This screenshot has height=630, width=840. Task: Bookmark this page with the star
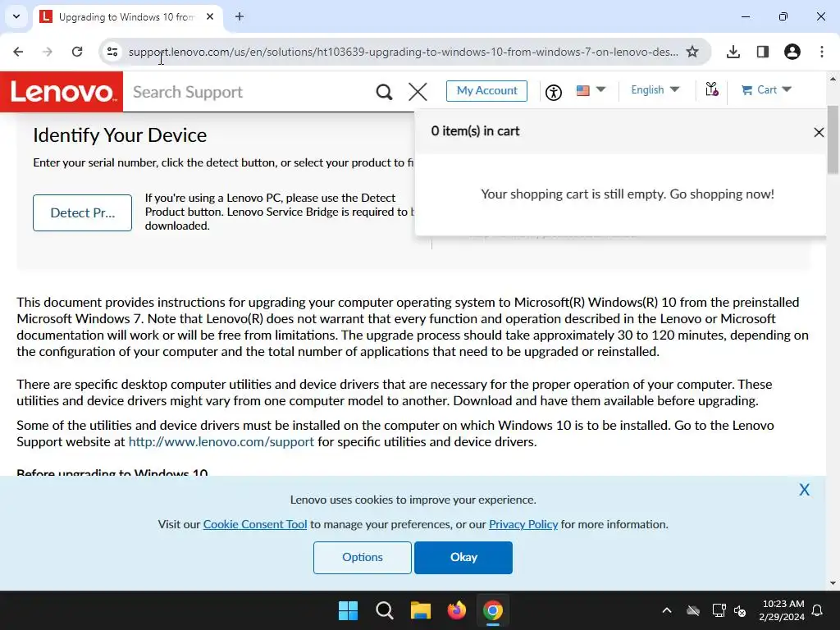(692, 52)
